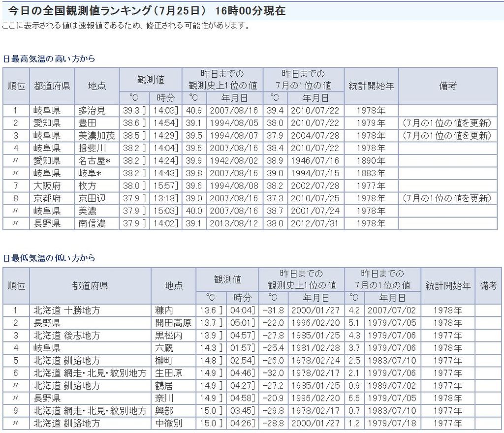Select the 枚方 location cell
The width and height of the screenshot is (504, 433).
[88, 186]
